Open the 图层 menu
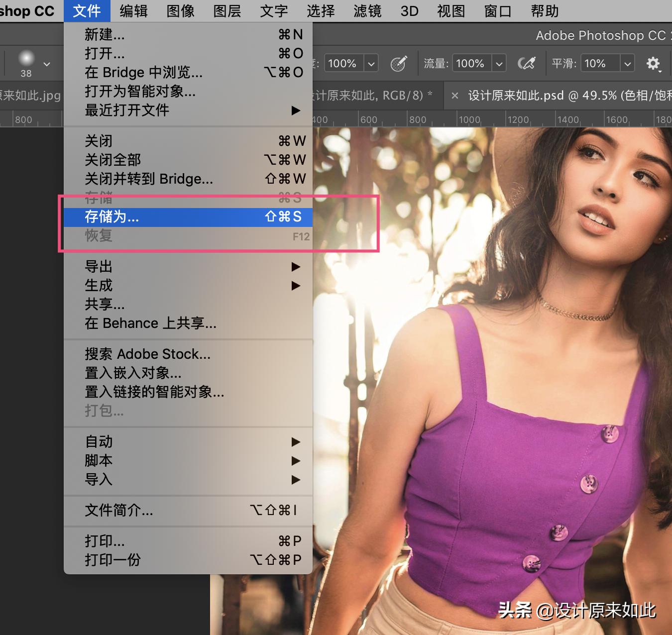The height and width of the screenshot is (635, 672). click(226, 11)
